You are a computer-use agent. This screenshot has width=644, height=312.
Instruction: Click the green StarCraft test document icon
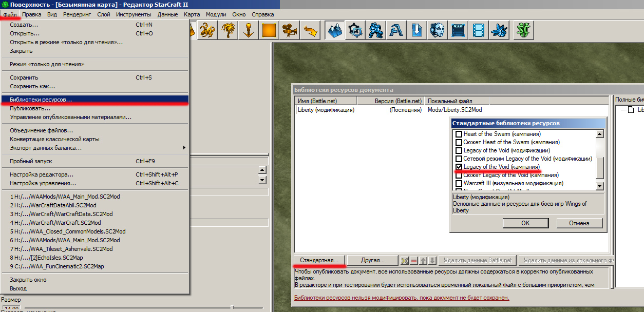point(524,31)
